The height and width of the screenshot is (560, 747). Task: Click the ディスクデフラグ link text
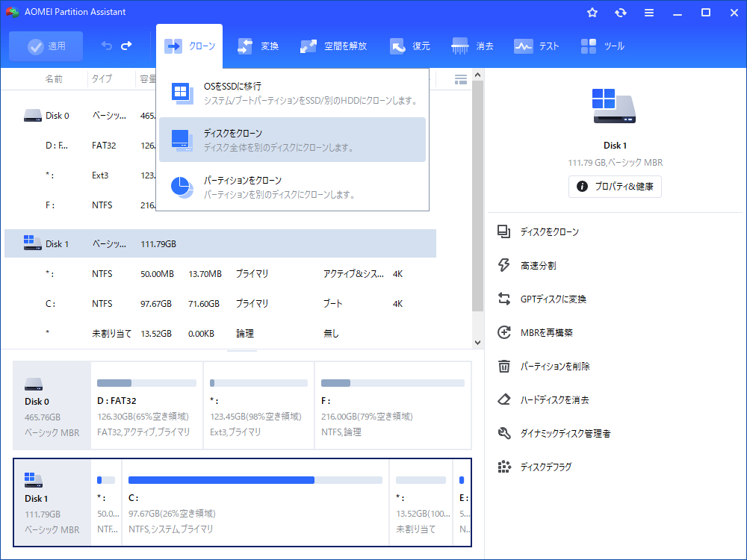pyautogui.click(x=545, y=467)
